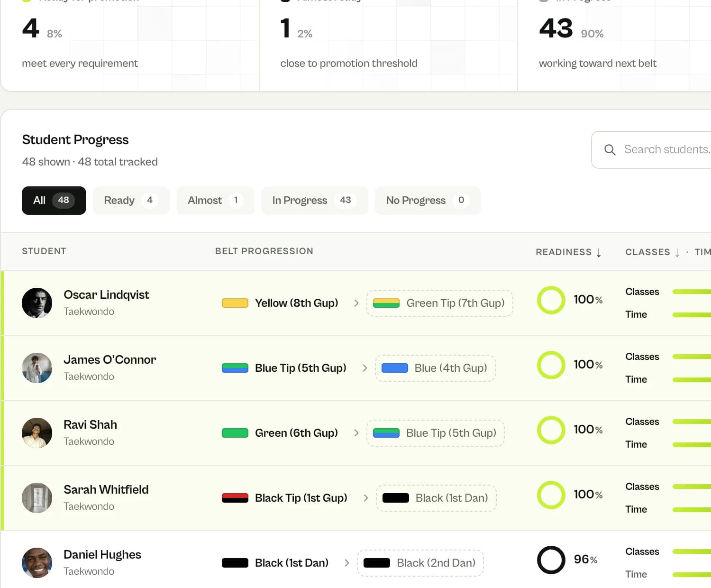
Task: Click Oscar Lindqvist's Classes progress bar
Action: click(692, 292)
